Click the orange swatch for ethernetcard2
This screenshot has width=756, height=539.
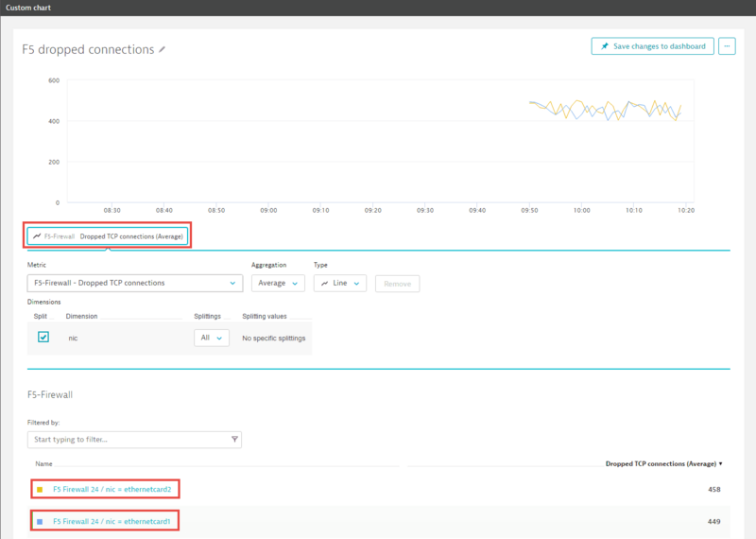click(40, 490)
